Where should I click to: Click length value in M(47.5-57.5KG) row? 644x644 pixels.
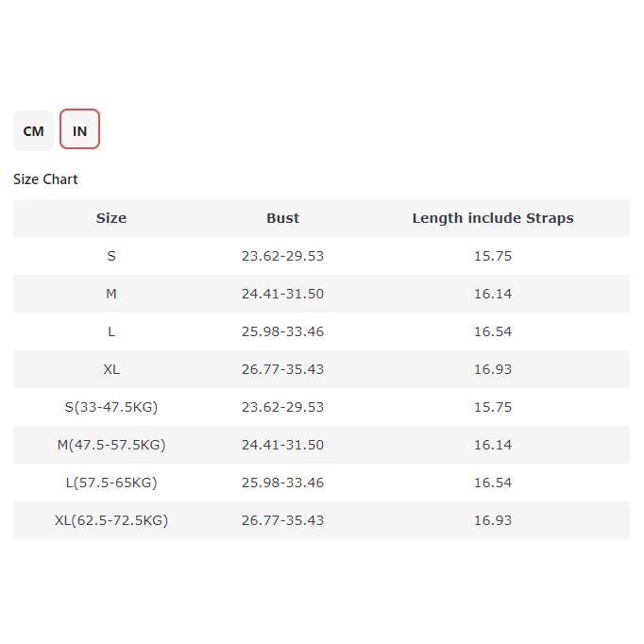pyautogui.click(x=493, y=445)
